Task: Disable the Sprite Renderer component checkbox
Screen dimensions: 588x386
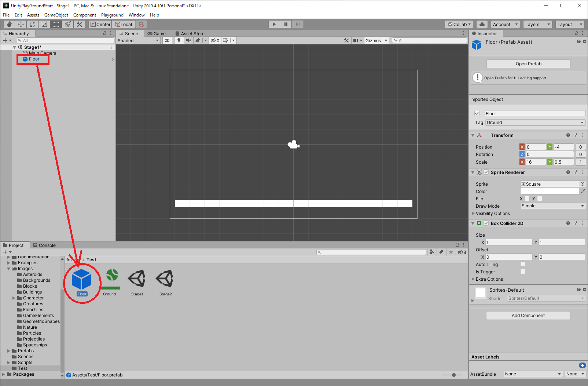Action: click(486, 172)
